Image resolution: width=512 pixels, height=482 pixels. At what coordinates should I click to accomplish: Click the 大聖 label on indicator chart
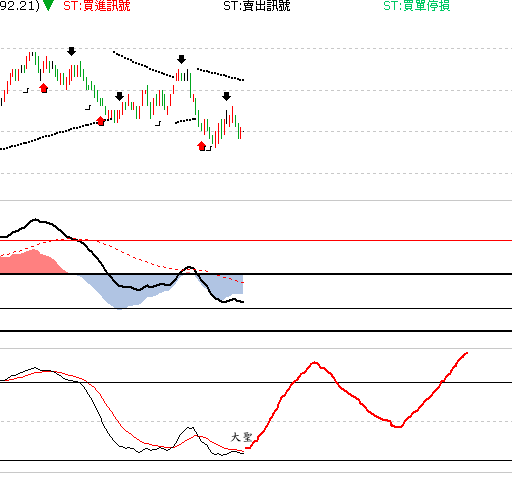pos(241,437)
